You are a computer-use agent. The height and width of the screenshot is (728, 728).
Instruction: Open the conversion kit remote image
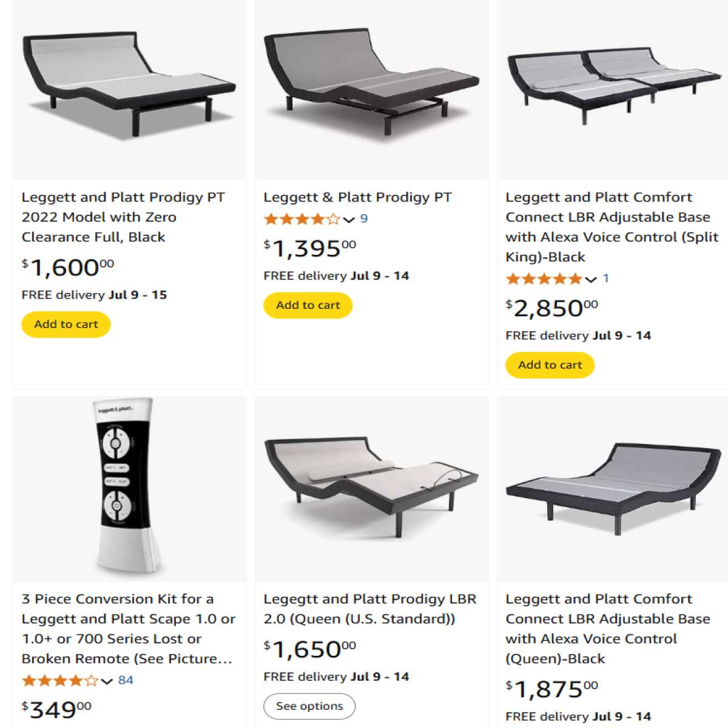[129, 488]
